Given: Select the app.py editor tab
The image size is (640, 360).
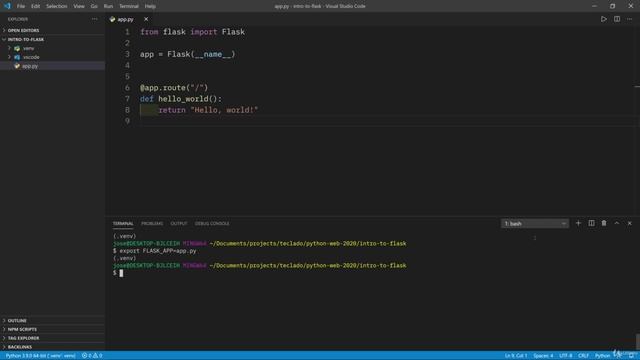Looking at the screenshot, I should [126, 19].
